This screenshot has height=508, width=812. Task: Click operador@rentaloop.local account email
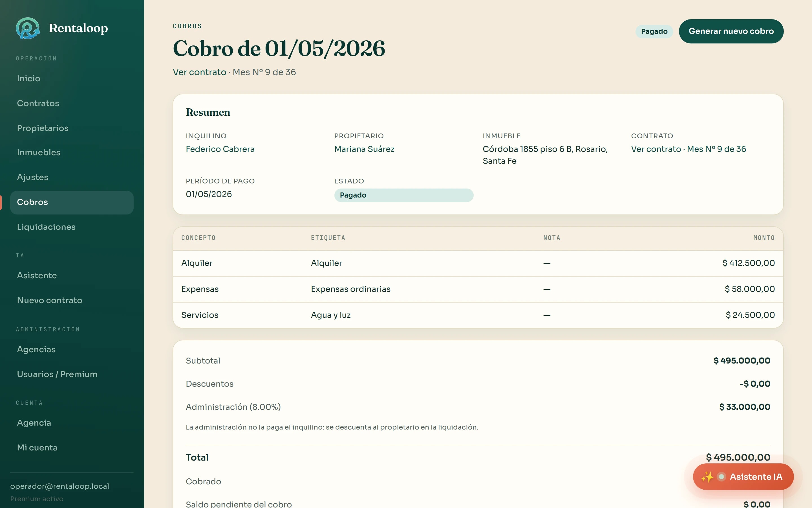point(60,486)
